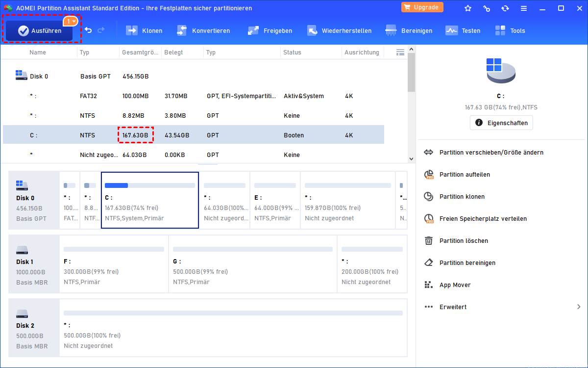
Task: Open the Testen toolbar menu
Action: 463,30
